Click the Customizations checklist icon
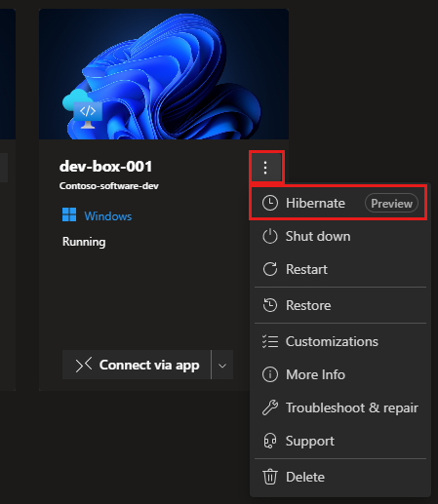 point(270,341)
